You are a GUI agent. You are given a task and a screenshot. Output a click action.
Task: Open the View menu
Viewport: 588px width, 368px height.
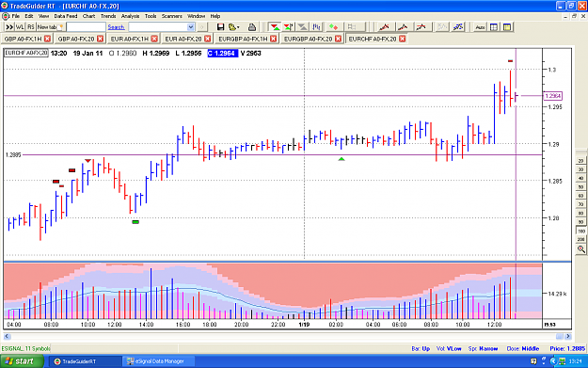pos(43,16)
